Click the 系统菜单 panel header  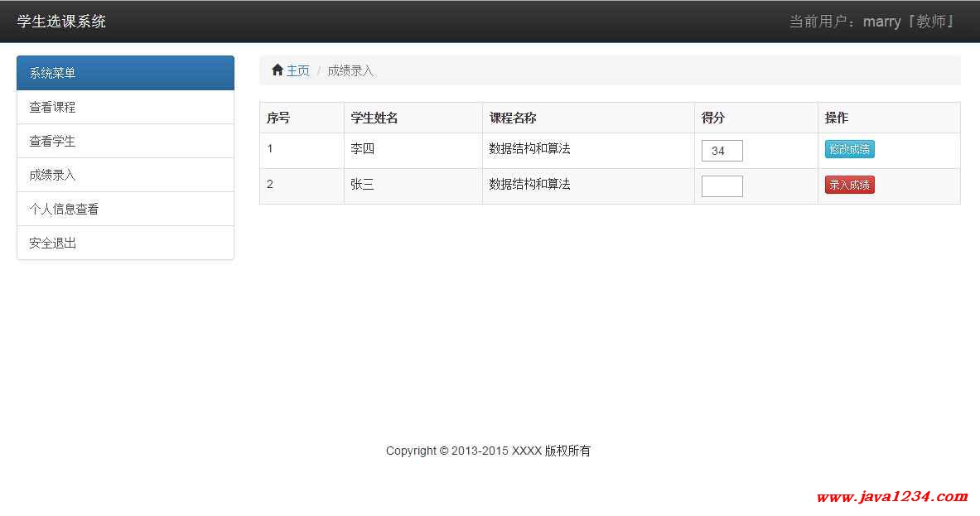point(126,73)
